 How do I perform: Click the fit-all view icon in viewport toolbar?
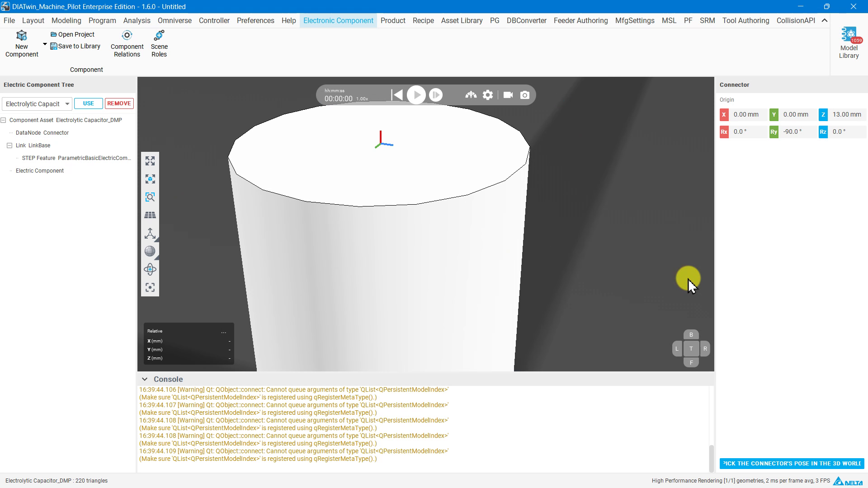click(150, 161)
